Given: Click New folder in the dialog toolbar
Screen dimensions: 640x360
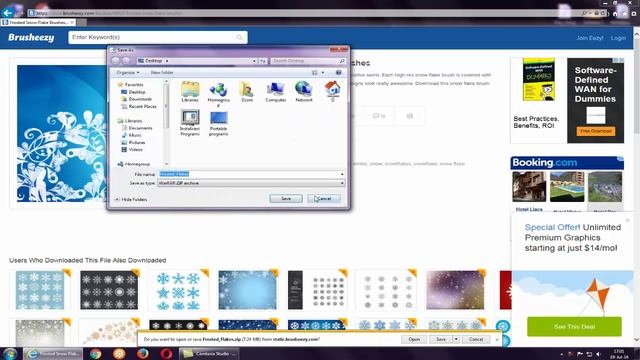Looking at the screenshot, I should pyautogui.click(x=162, y=73).
